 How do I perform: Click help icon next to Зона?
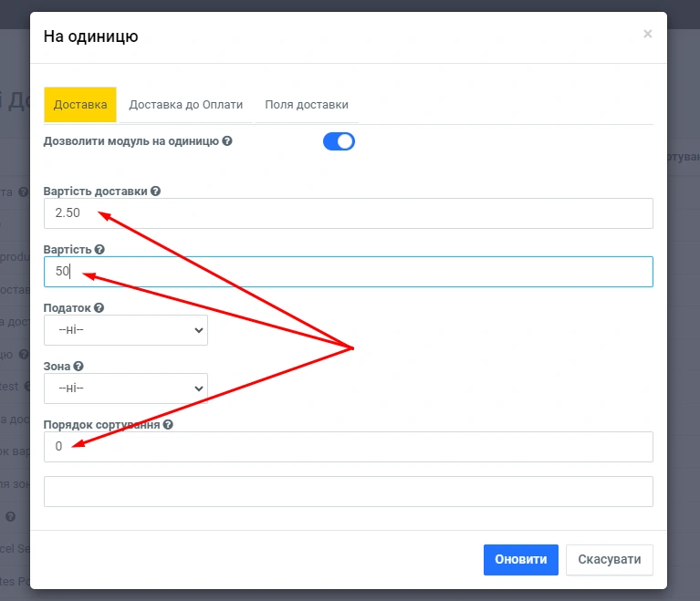[x=78, y=367]
